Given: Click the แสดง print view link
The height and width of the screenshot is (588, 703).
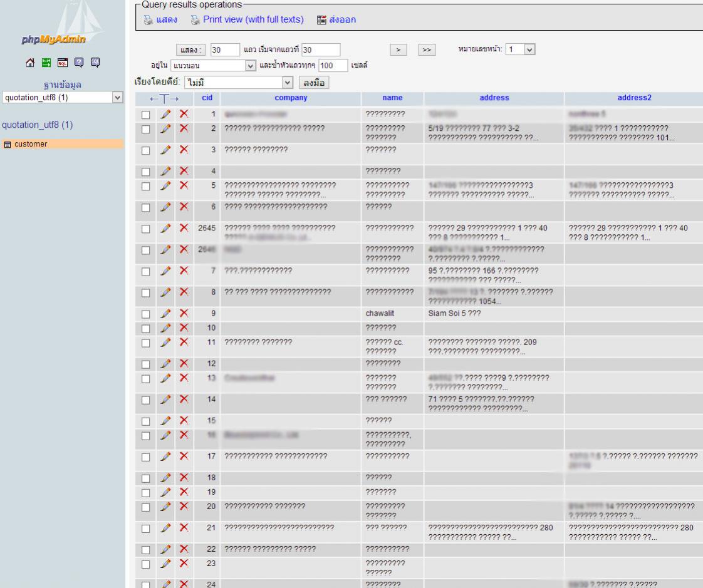Looking at the screenshot, I should click(167, 19).
